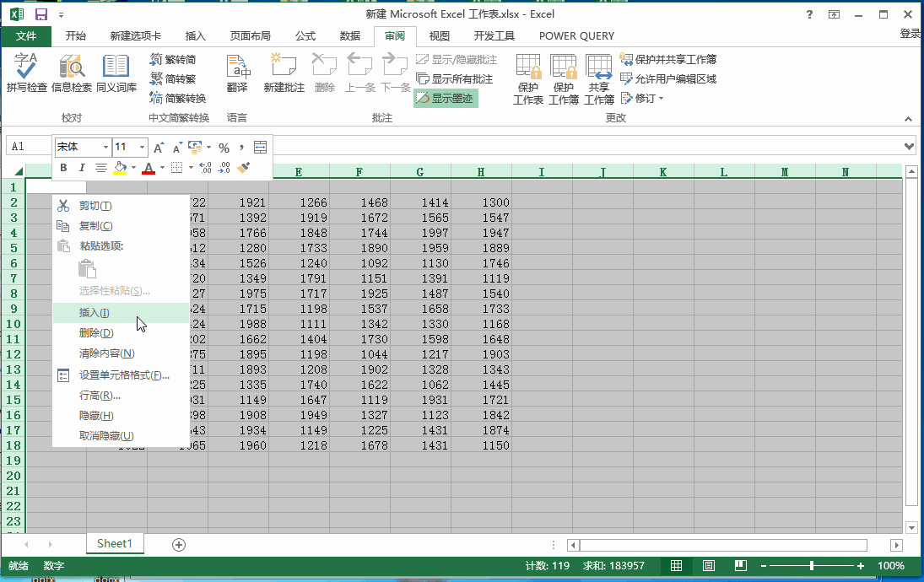Decrease font size in mini toolbar

pyautogui.click(x=177, y=148)
